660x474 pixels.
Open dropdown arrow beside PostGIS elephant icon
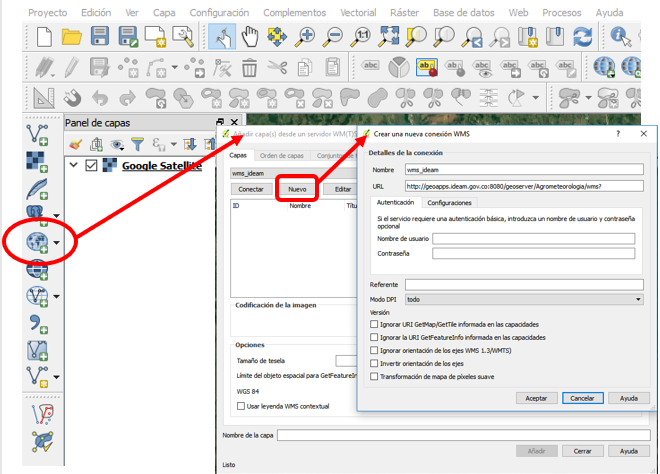point(56,216)
